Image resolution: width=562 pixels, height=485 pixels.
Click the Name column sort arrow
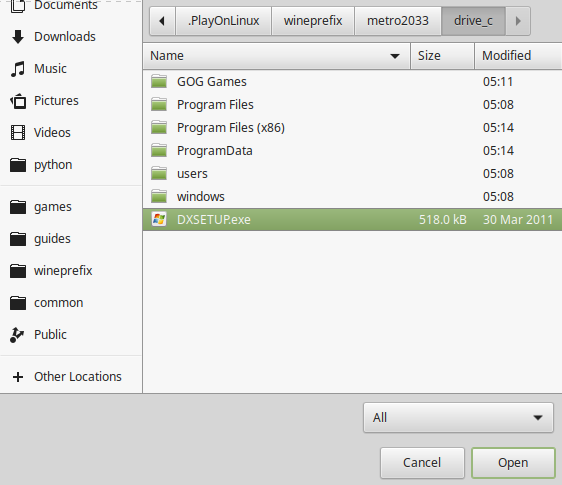(x=395, y=56)
